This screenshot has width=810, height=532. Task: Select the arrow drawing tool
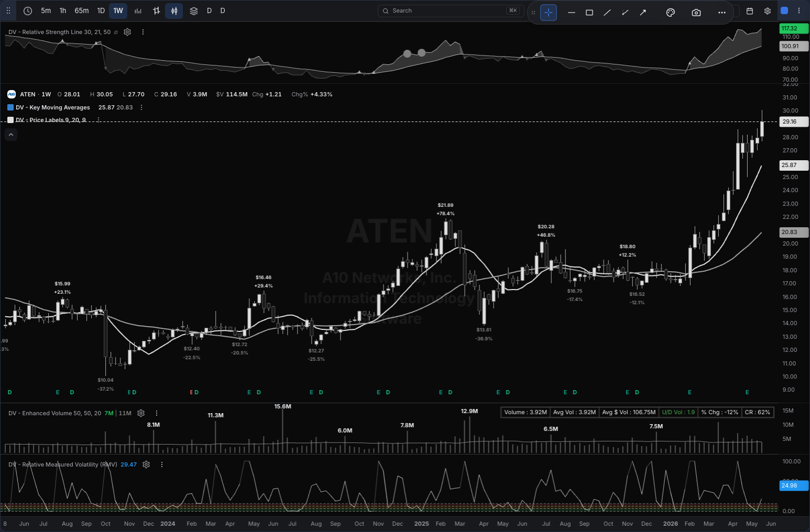point(643,13)
